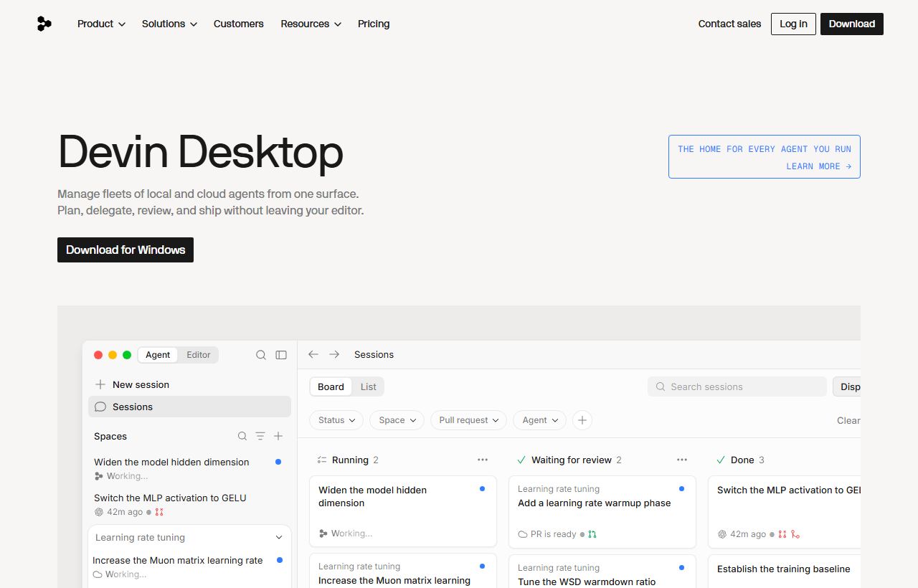
Task: Open the Status filter dropdown
Action: point(336,420)
